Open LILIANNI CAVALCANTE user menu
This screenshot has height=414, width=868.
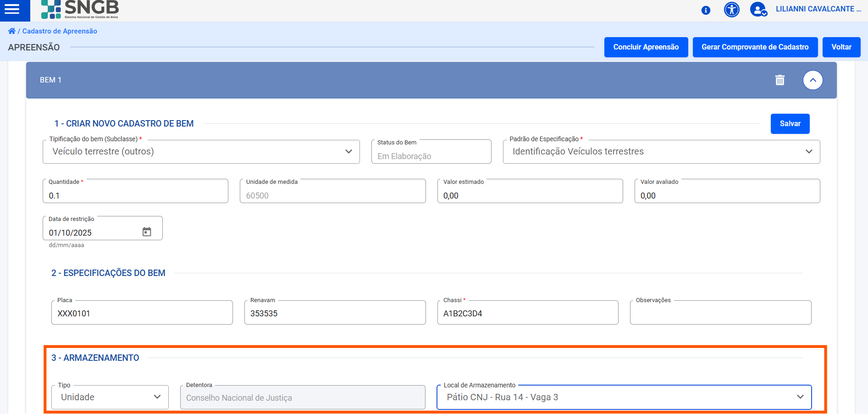[818, 9]
